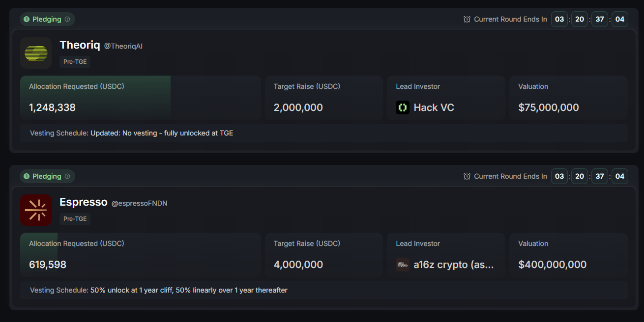The height and width of the screenshot is (322, 644).
Task: Click green status dot on Theoriq Pledging badge
Action: pos(27,20)
